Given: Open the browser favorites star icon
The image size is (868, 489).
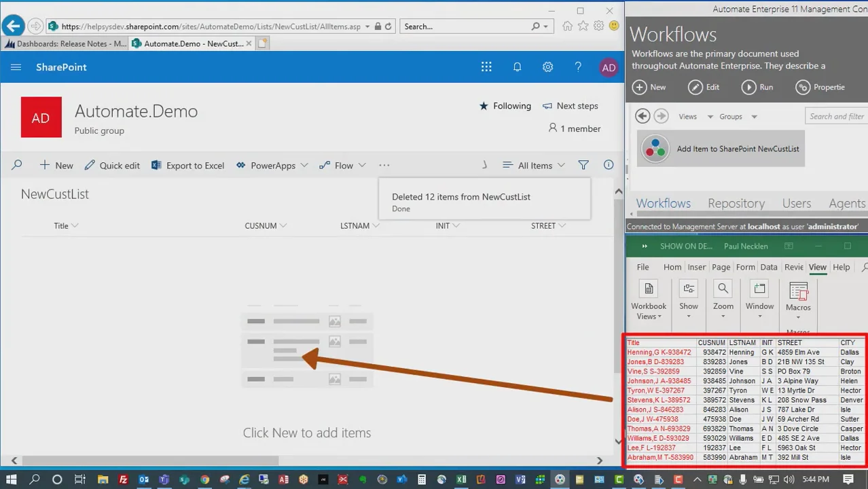Looking at the screenshot, I should pos(583,26).
